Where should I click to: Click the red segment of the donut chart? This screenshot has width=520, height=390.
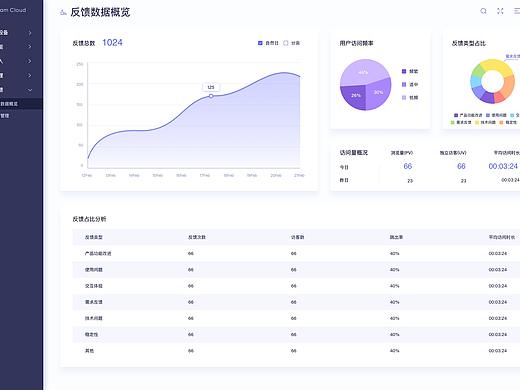[x=499, y=97]
